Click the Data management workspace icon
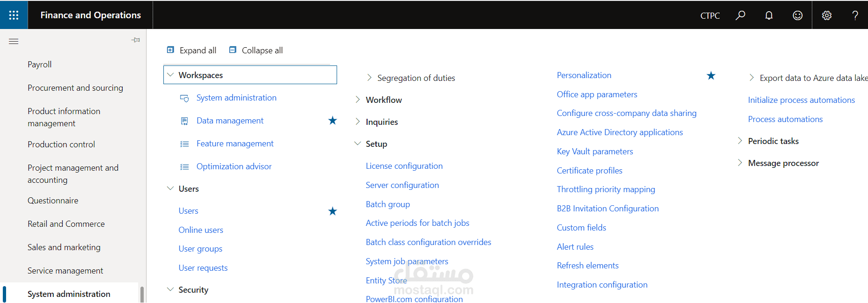Image resolution: width=868 pixels, height=303 pixels. coord(184,121)
